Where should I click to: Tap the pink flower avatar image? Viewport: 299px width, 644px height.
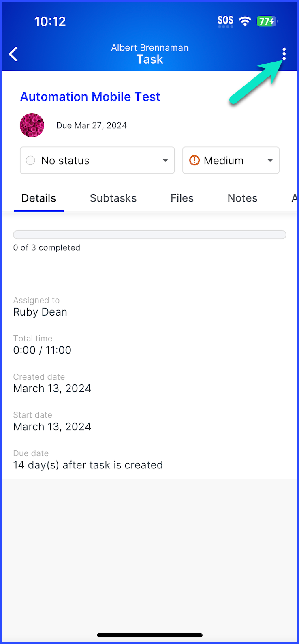pos(32,125)
